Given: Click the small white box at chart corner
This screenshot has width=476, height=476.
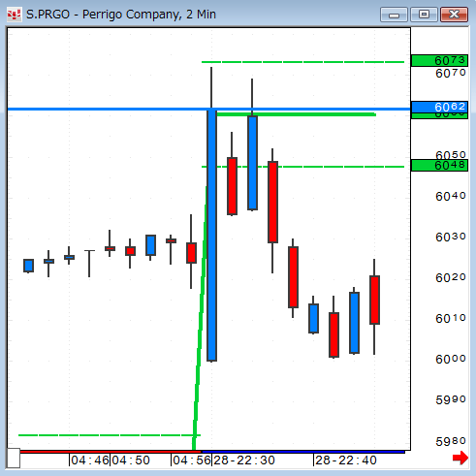Looking at the screenshot, I should [x=14, y=458].
